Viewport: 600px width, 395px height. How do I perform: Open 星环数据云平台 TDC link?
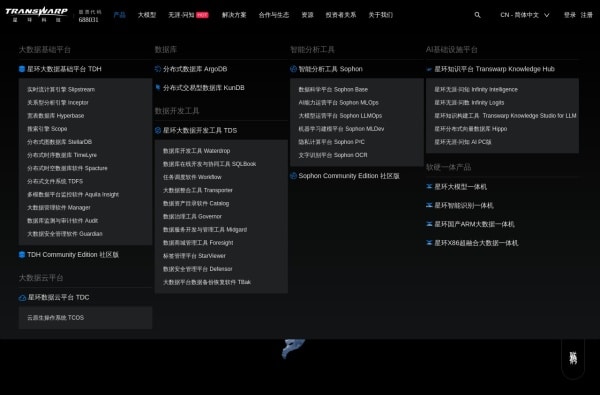[58, 297]
